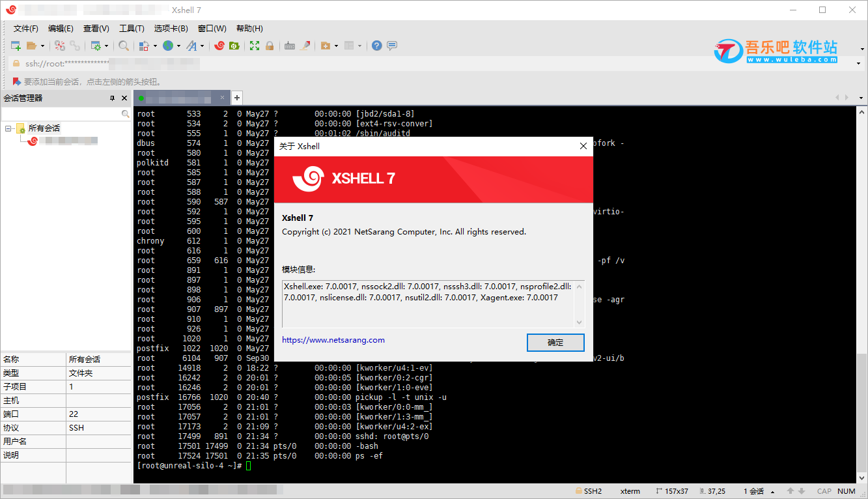Click 确定 button in About dialog
This screenshot has width=868, height=499.
(x=555, y=342)
